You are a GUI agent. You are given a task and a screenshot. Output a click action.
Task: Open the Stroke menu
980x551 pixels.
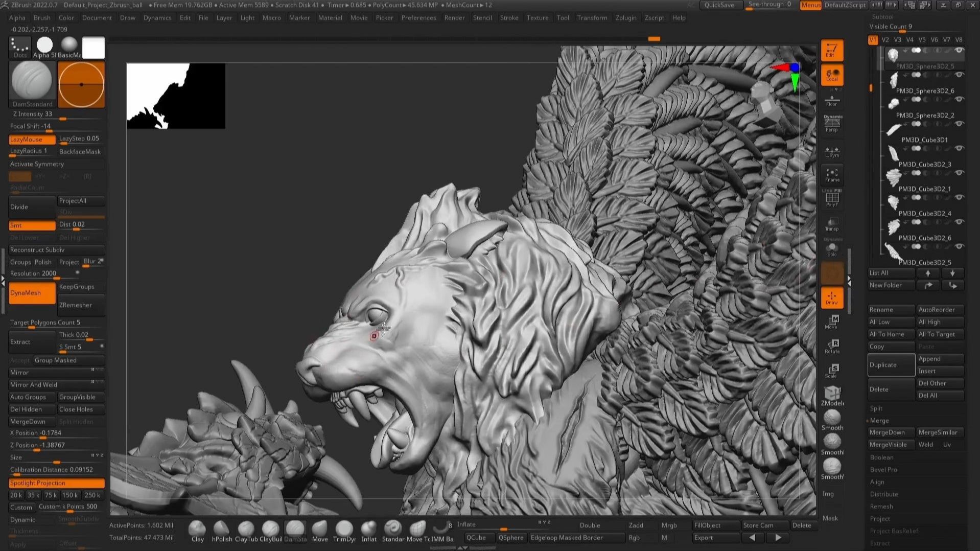click(x=509, y=17)
